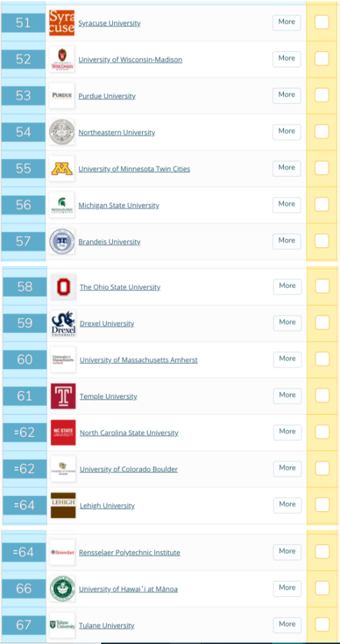The image size is (340, 644).
Task: Open the University of Colorado Boulder link
Action: (x=129, y=469)
